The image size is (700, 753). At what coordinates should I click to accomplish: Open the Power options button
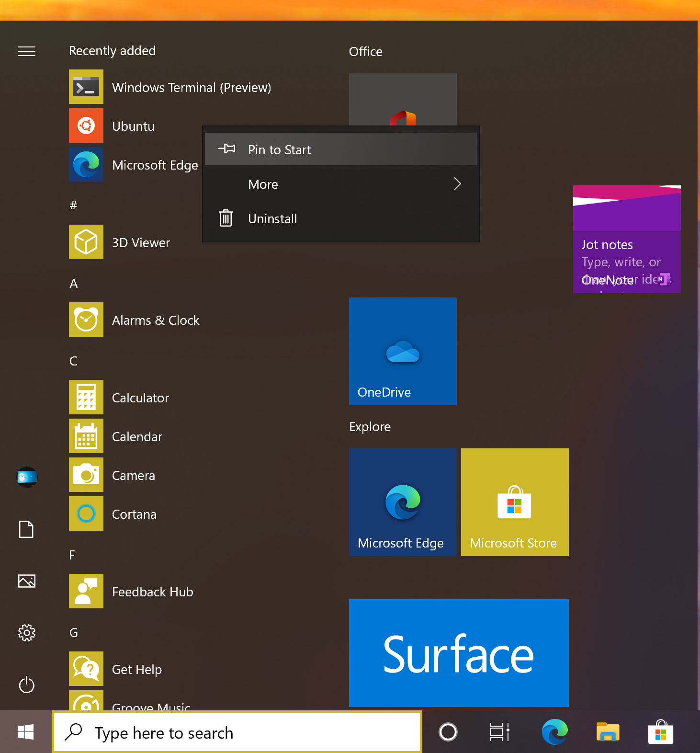tap(27, 685)
